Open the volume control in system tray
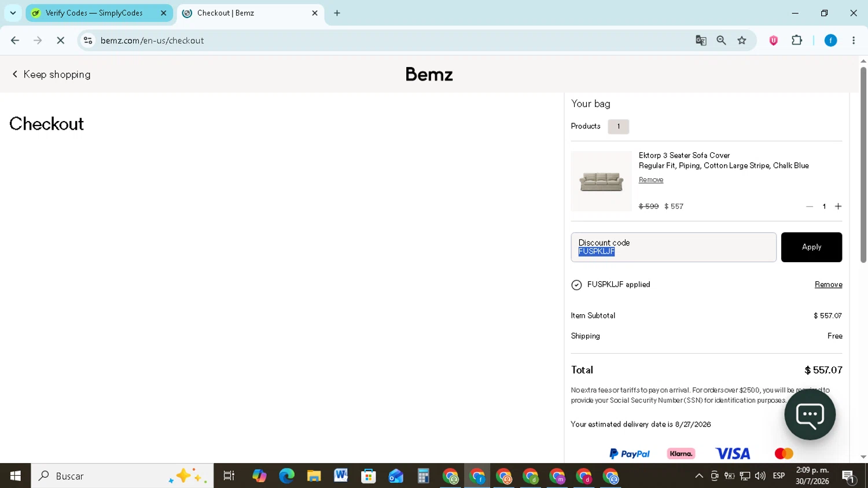 760,476
